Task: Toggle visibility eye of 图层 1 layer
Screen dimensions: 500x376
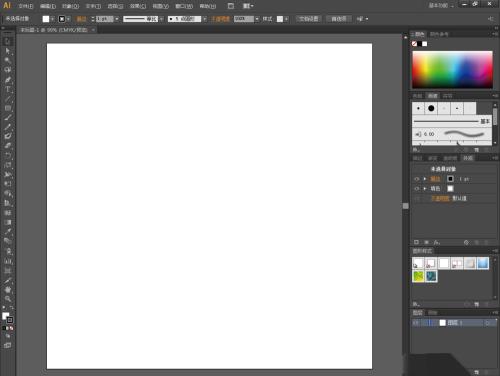Action: pyautogui.click(x=415, y=323)
